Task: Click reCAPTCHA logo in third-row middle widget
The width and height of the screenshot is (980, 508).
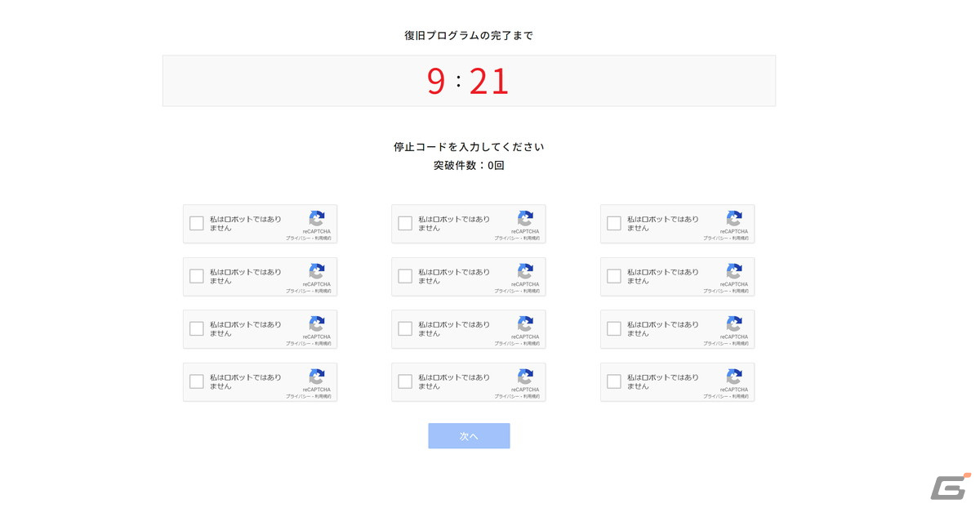Action: [525, 323]
